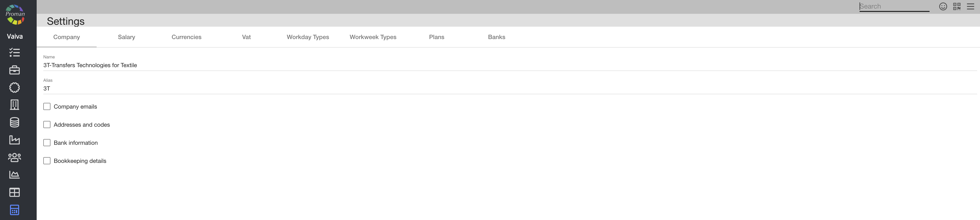The image size is (980, 220).
Task: Click the table grid sidebar icon
Action: [x=15, y=192]
